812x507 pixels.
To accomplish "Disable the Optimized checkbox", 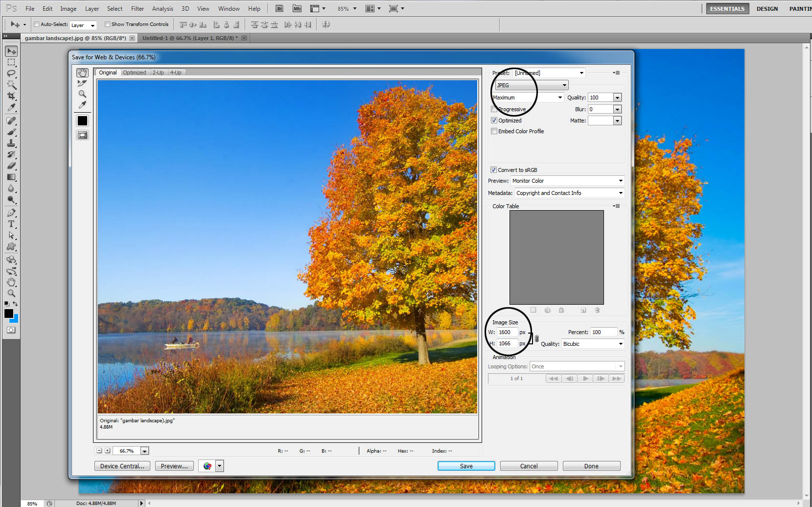I will [x=494, y=120].
